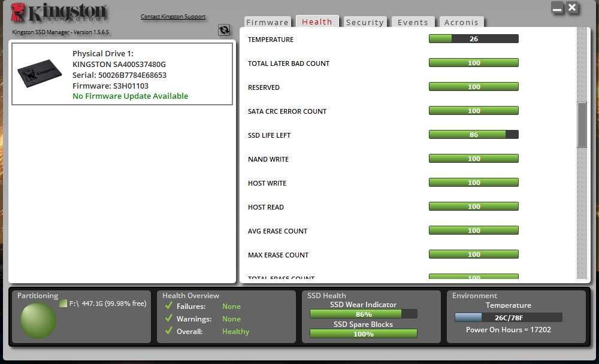The height and width of the screenshot is (364, 599).
Task: Click the health list scrollbar thumb
Action: [582, 125]
